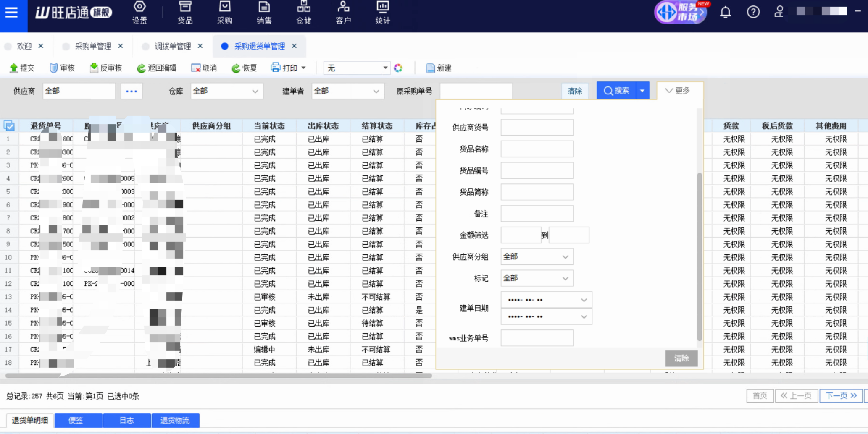Screen dimensions: 868x434
Task: Click the hamburger menu icon
Action: 11,12
